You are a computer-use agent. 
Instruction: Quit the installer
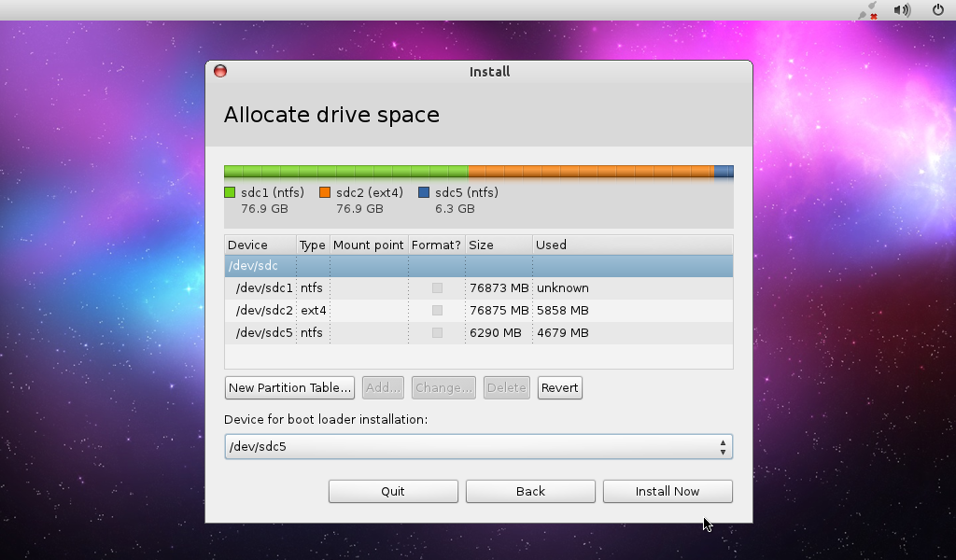393,492
